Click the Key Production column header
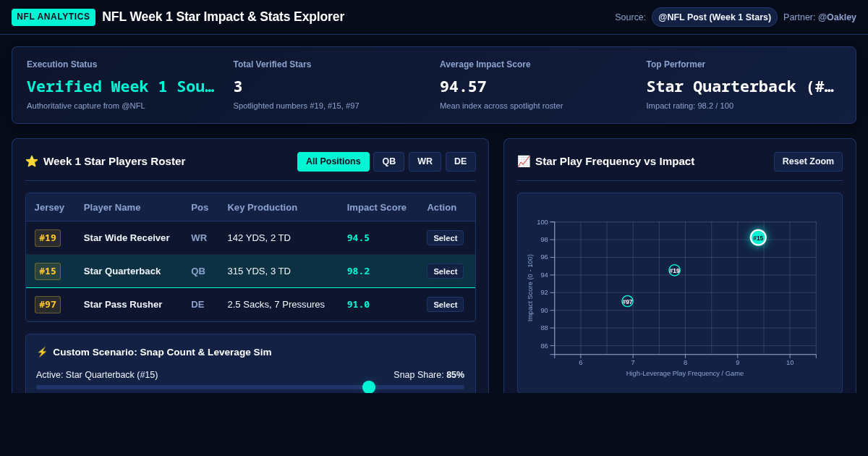This screenshot has width=868, height=456. [x=263, y=207]
